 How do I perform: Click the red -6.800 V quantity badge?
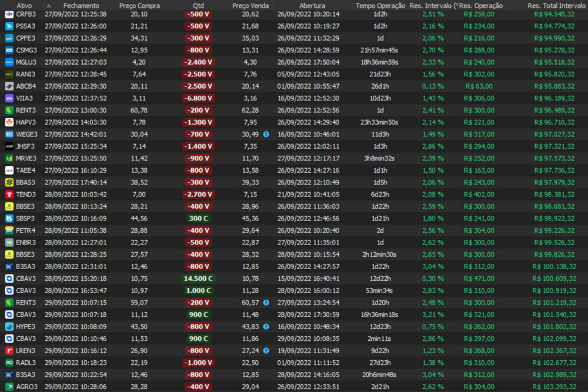tap(198, 98)
